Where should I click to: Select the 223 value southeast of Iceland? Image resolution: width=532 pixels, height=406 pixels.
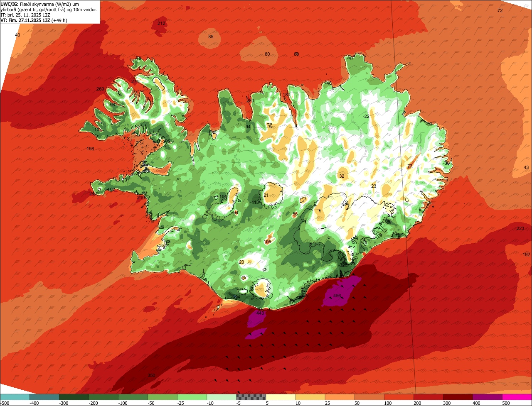coord(520,229)
